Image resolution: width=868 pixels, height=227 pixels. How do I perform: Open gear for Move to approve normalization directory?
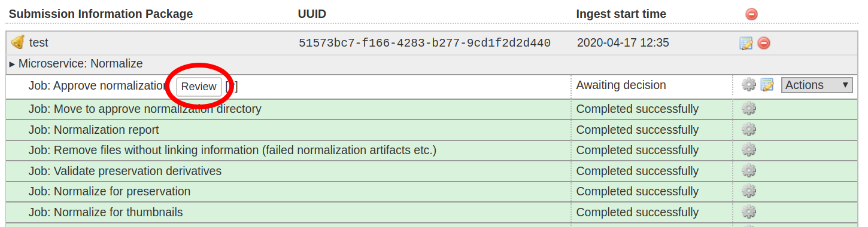749,109
